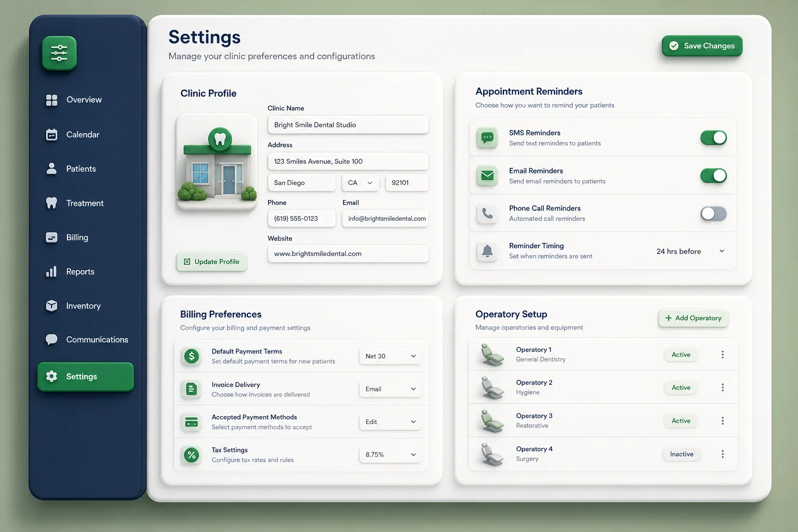The height and width of the screenshot is (532, 798).
Task: Click the Save Changes button
Action: pyautogui.click(x=702, y=46)
